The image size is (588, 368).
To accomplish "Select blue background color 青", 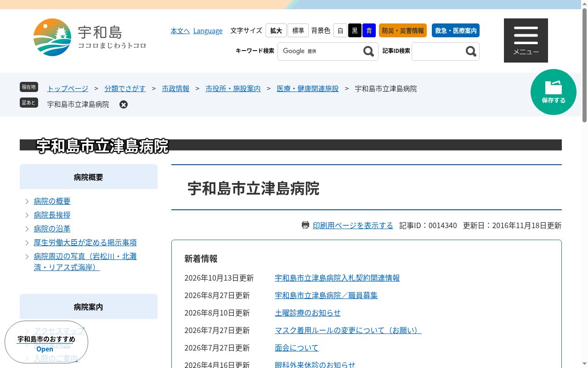I will pyautogui.click(x=369, y=31).
